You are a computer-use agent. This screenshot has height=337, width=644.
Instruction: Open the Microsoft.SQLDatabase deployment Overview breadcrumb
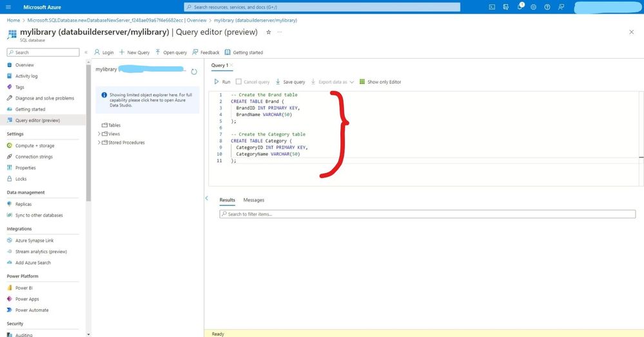[117, 20]
